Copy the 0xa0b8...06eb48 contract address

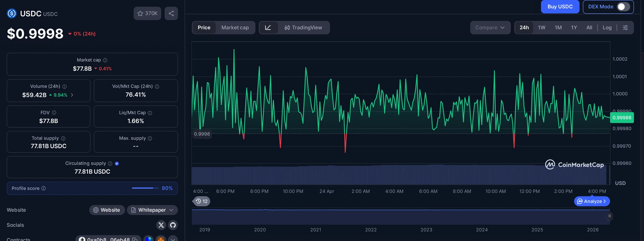coord(135,239)
